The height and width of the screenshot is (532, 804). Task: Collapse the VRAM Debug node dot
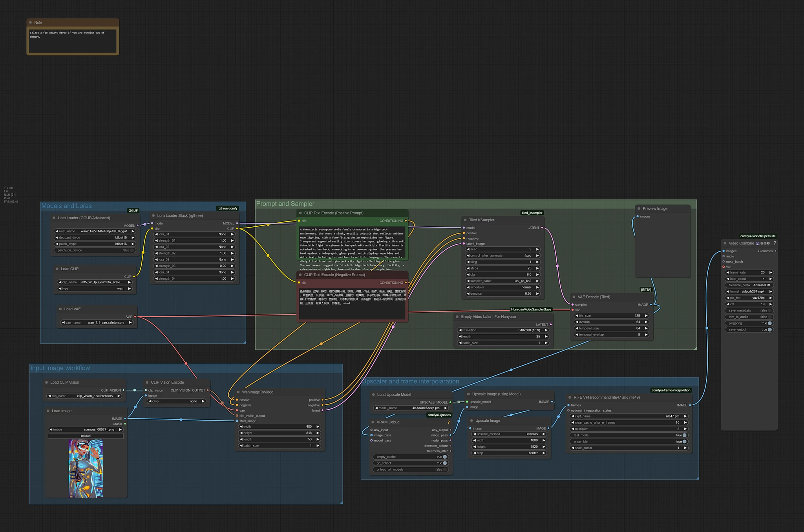[373, 423]
